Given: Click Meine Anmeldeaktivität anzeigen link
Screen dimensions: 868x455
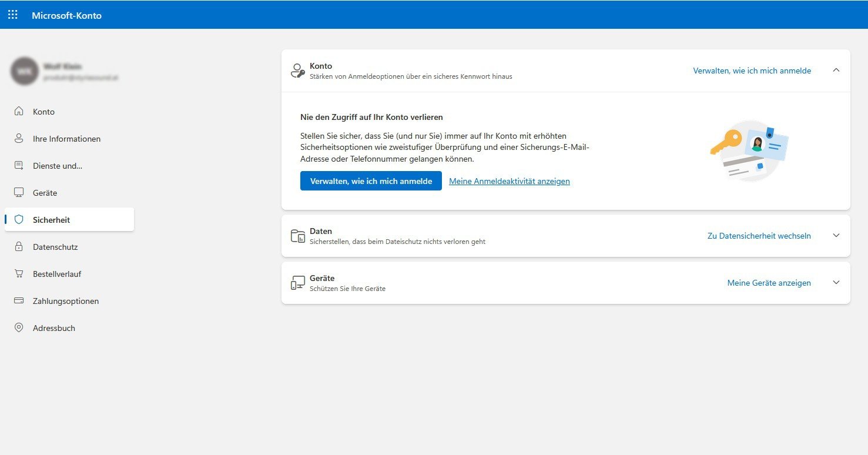Looking at the screenshot, I should click(510, 181).
